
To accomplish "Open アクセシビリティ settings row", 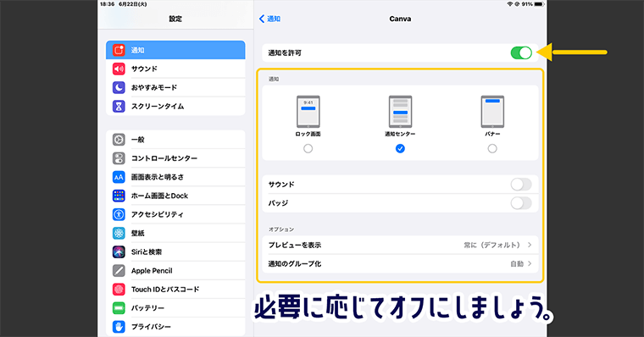I will (175, 214).
